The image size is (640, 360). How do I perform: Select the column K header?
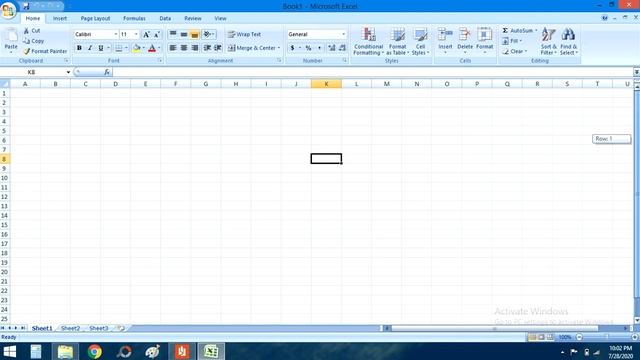click(326, 84)
